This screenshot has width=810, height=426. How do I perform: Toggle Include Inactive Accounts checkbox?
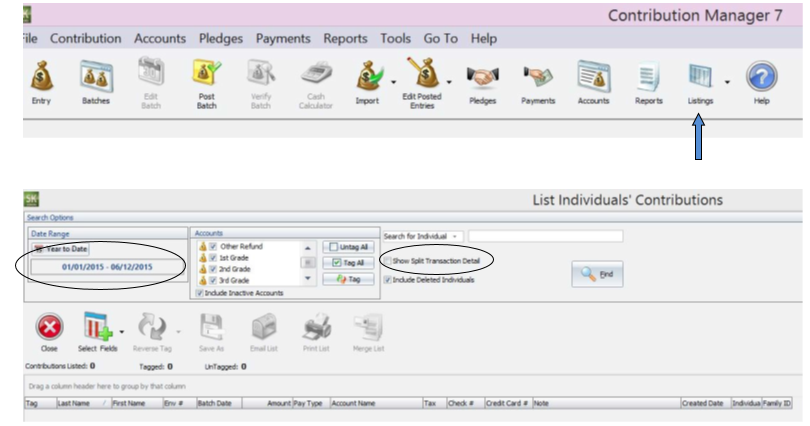coord(199,293)
